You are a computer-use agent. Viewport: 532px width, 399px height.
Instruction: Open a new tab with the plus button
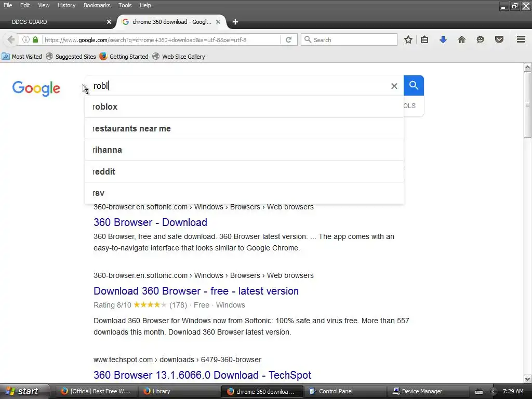coord(235,22)
